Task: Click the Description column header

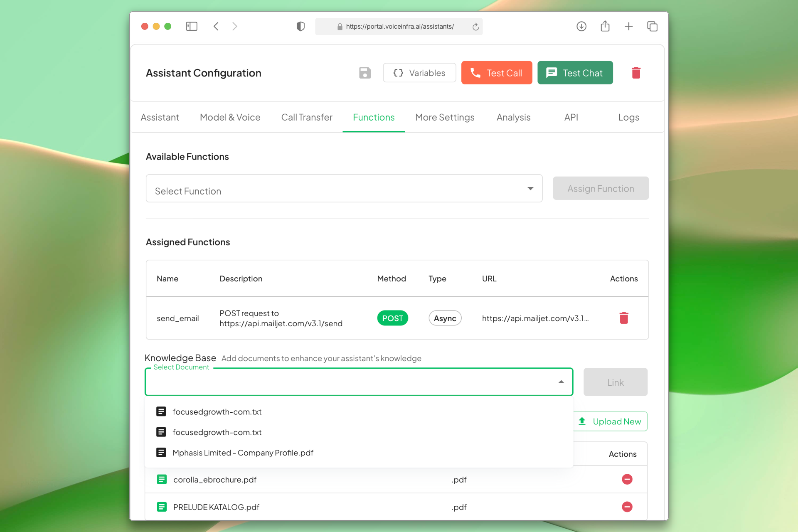Action: [241, 278]
